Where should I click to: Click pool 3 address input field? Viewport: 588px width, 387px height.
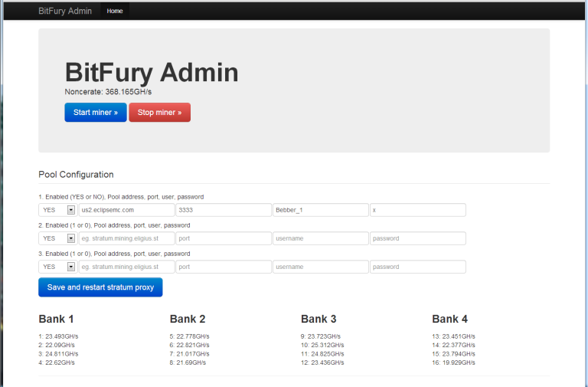pyautogui.click(x=126, y=267)
